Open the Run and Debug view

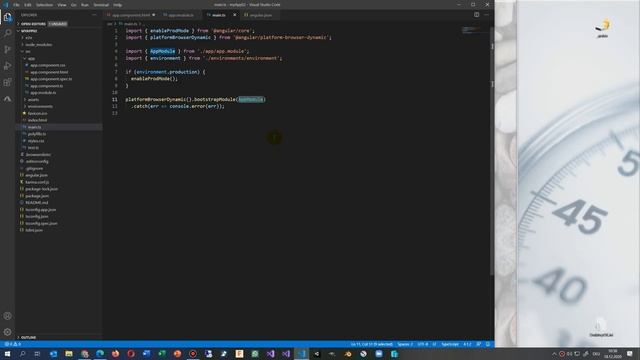coord(7,66)
